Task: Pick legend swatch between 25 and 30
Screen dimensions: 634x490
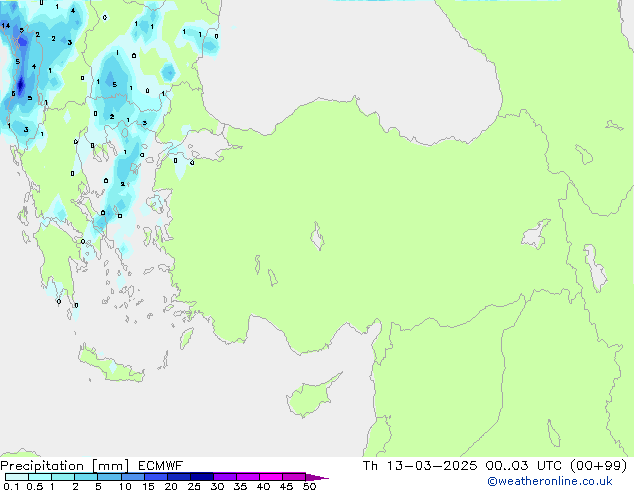Action: [202, 477]
